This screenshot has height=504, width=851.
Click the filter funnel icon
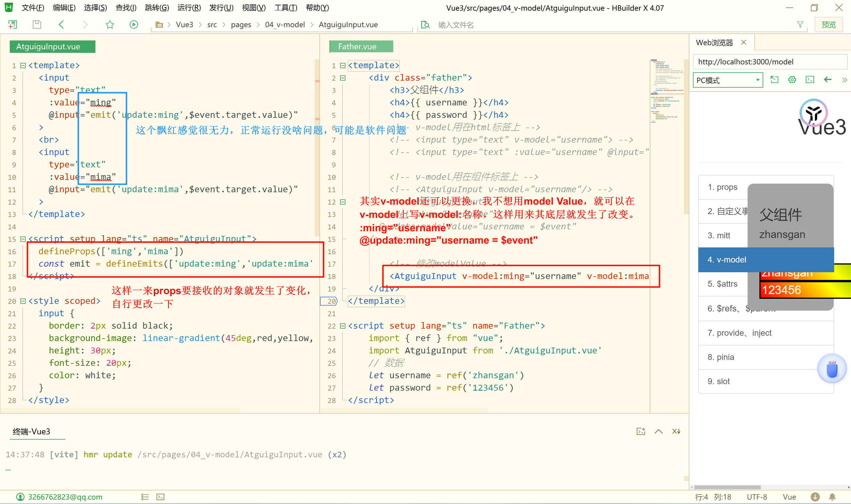point(800,25)
